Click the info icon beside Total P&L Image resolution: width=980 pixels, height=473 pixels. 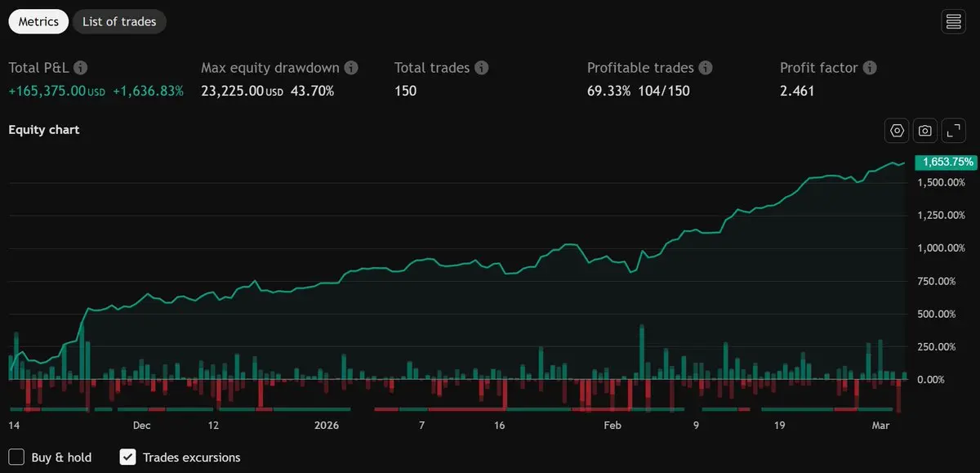[x=81, y=69]
